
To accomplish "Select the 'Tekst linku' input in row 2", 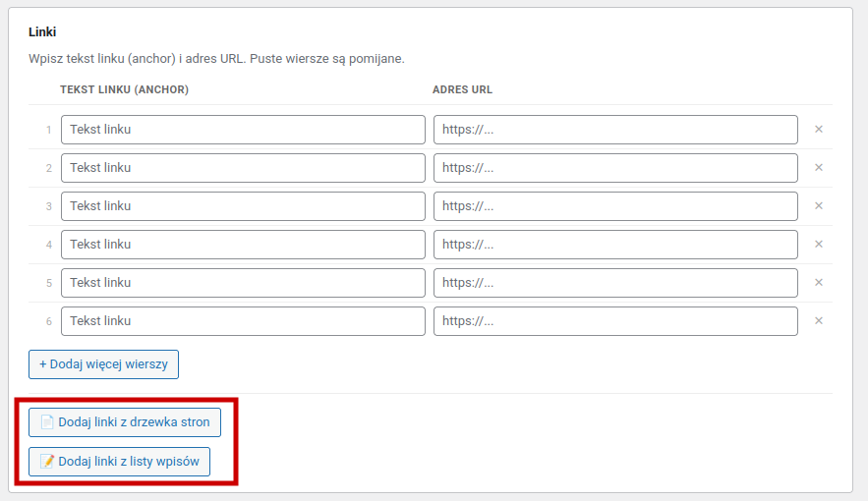I will pyautogui.click(x=243, y=168).
